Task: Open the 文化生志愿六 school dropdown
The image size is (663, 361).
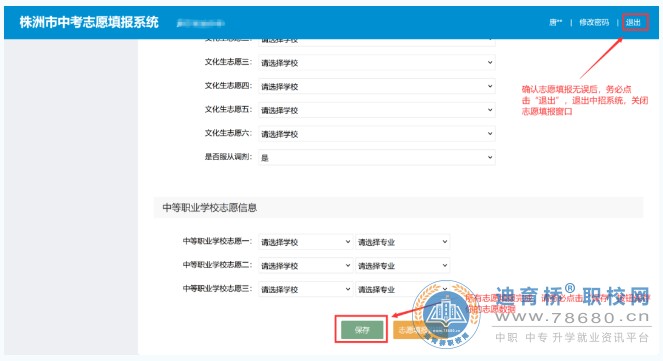Action: tap(377, 134)
